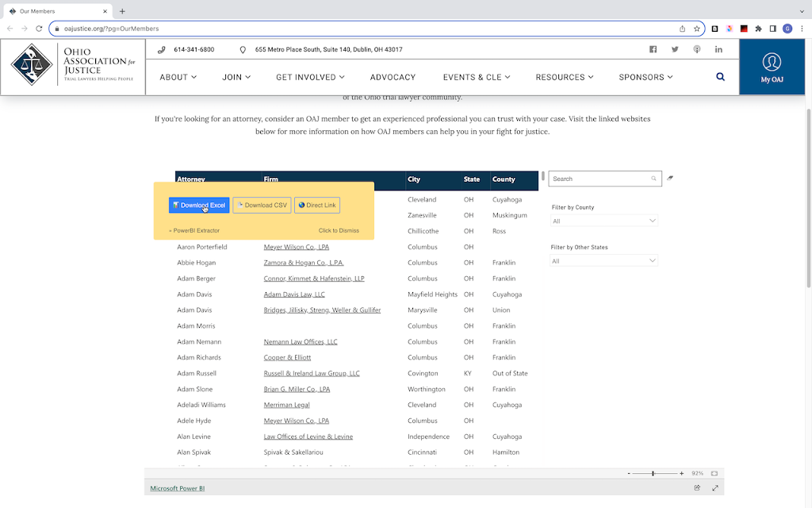Click the site search magnifier icon
The height and width of the screenshot is (508, 812).
720,77
